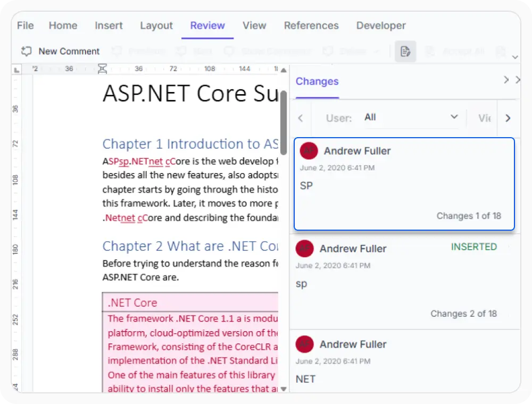Select the 'sp' inserted change card

tap(405, 281)
